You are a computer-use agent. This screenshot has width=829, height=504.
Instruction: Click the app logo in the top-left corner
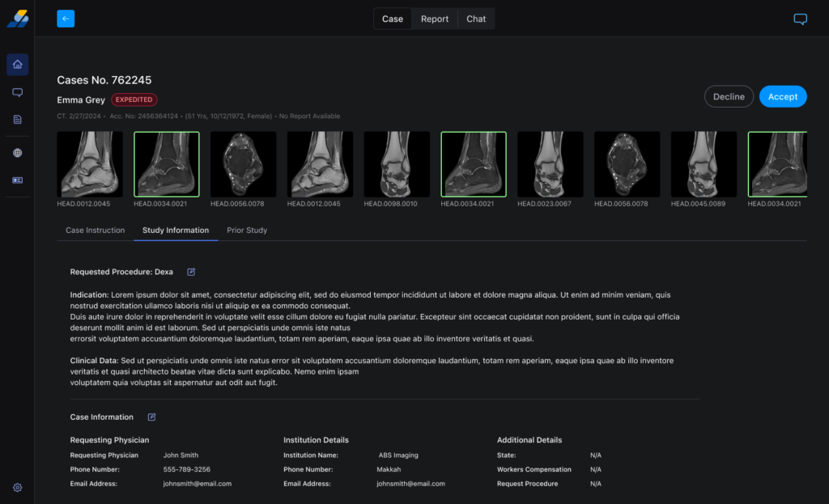click(x=17, y=19)
